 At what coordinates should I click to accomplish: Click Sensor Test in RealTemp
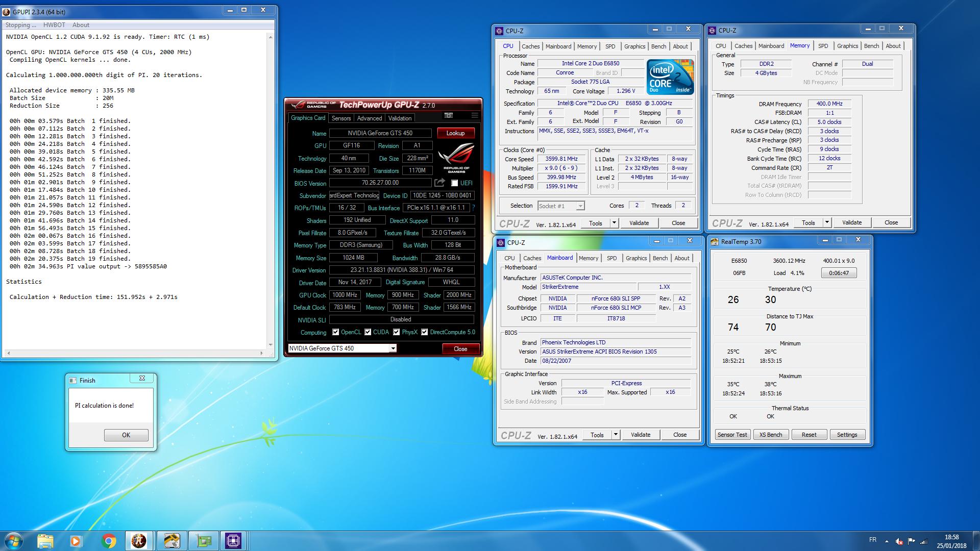click(732, 435)
